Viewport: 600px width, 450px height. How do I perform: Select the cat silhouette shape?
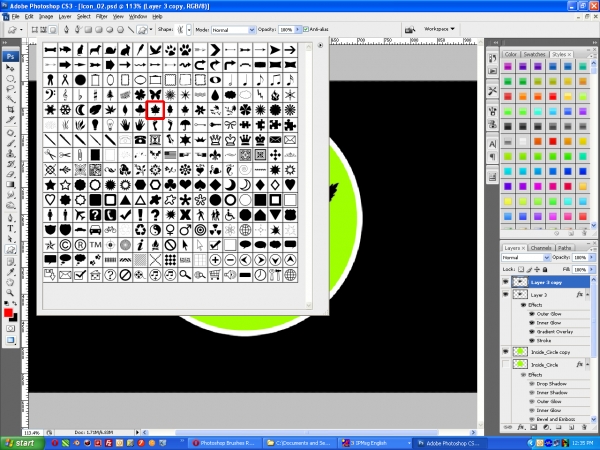[x=80, y=50]
